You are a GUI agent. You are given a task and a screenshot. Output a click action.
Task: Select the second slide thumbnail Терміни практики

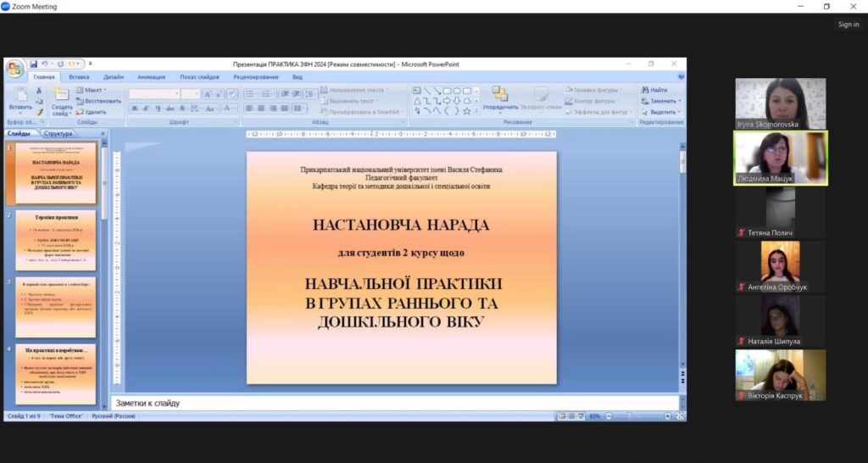(x=55, y=239)
